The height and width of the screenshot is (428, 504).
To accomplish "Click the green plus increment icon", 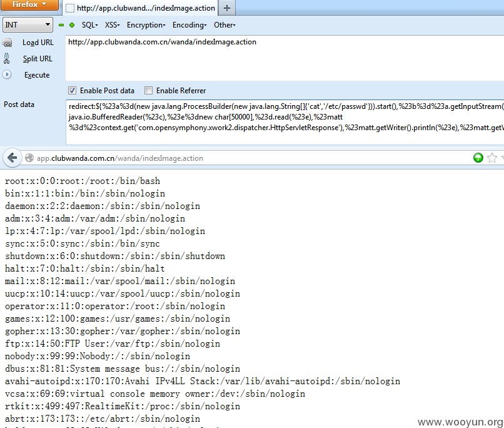I will point(72,25).
